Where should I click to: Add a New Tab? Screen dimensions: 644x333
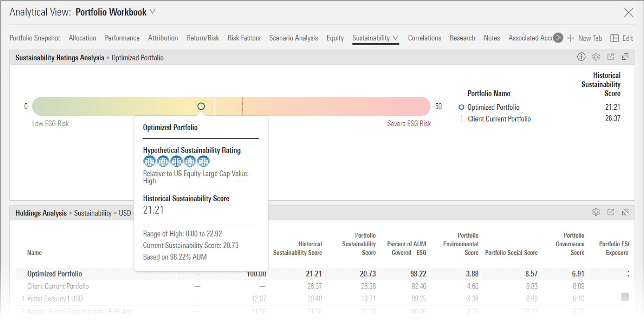[x=584, y=38]
